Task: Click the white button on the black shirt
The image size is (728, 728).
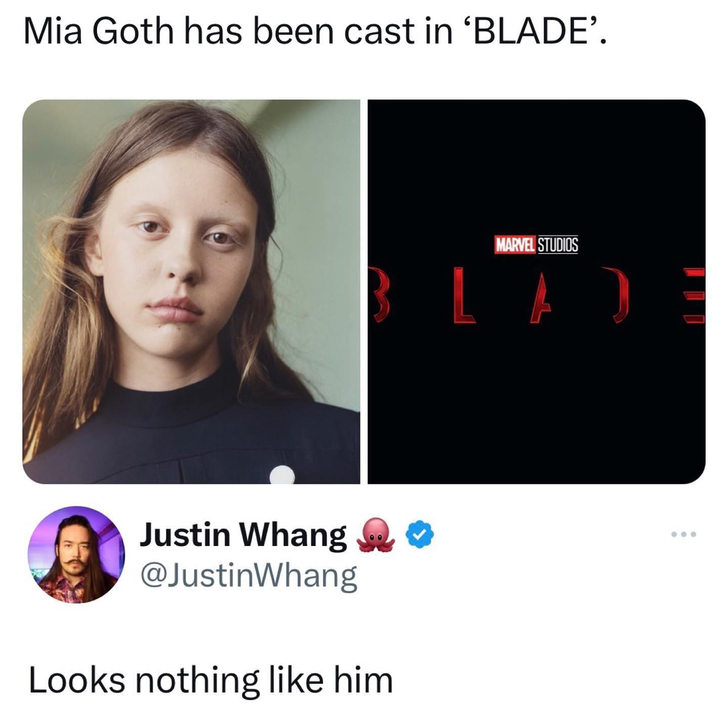Action: 282,475
